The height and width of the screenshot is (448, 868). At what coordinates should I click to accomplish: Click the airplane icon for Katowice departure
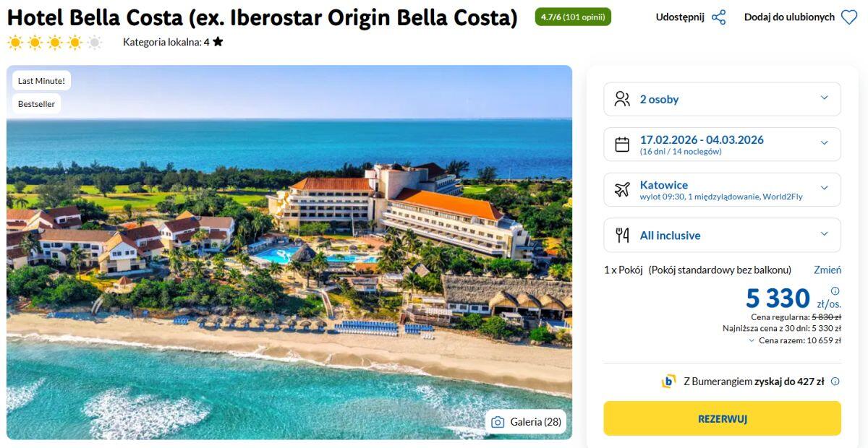[622, 189]
